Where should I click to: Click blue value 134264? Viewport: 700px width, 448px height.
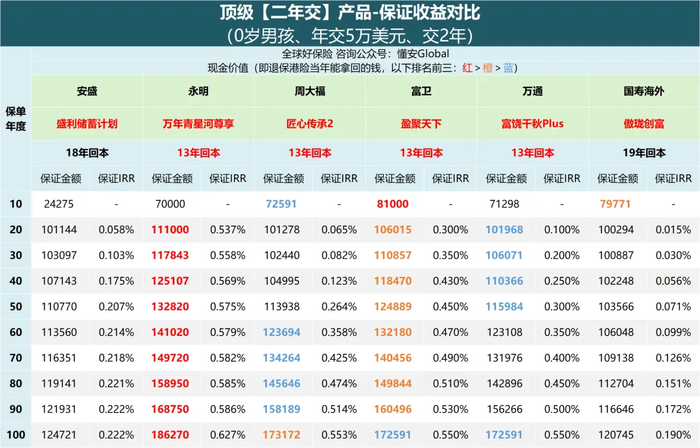point(281,358)
